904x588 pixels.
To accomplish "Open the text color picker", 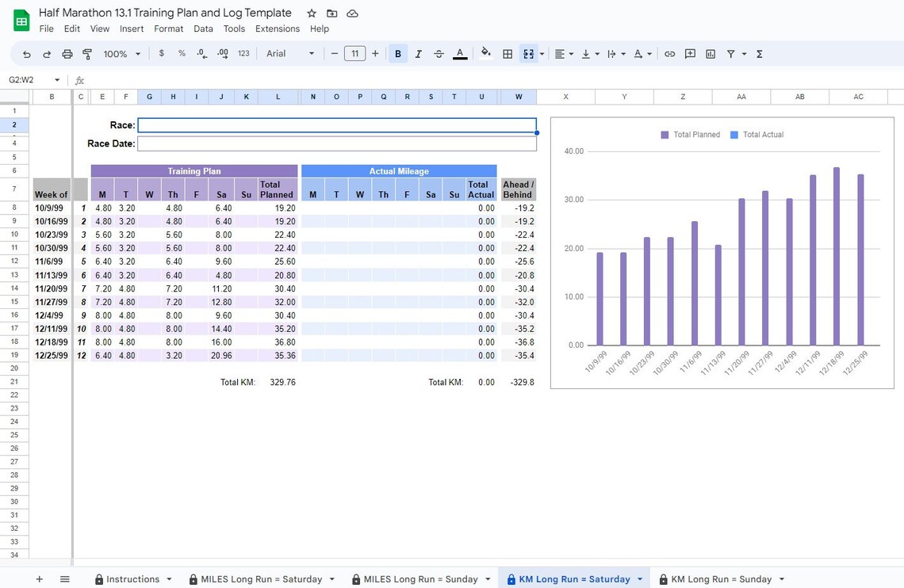I will (x=459, y=53).
